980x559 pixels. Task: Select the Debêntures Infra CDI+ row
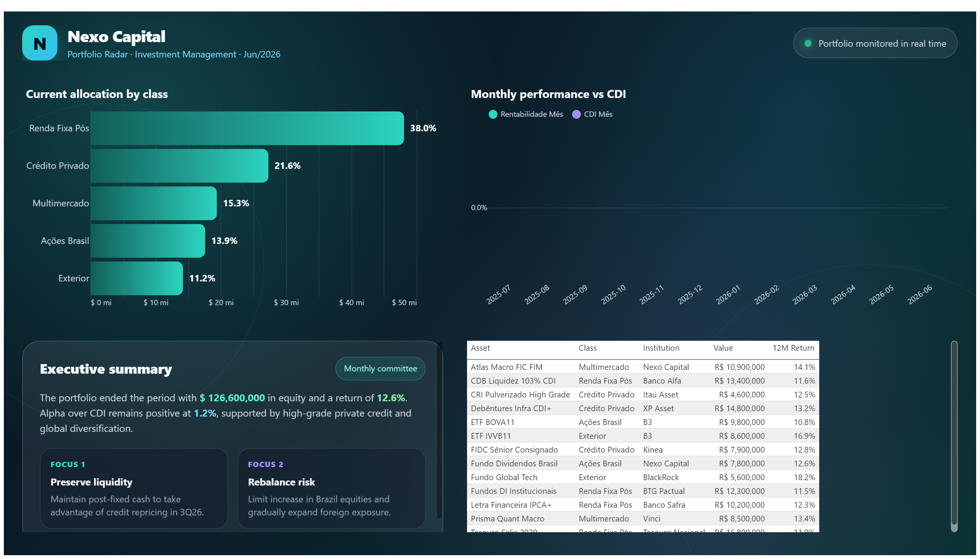point(642,409)
